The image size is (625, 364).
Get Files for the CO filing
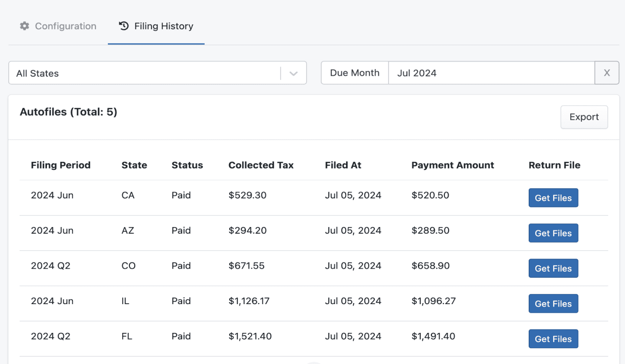click(553, 269)
